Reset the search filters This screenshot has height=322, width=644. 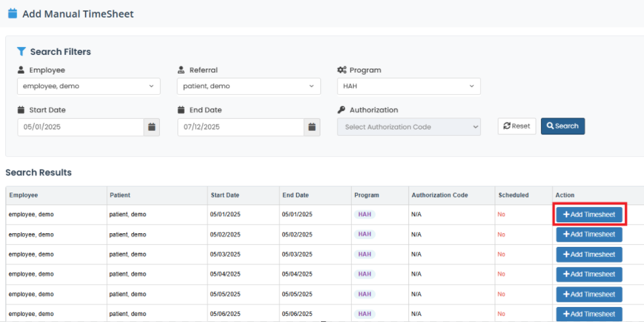tap(517, 126)
